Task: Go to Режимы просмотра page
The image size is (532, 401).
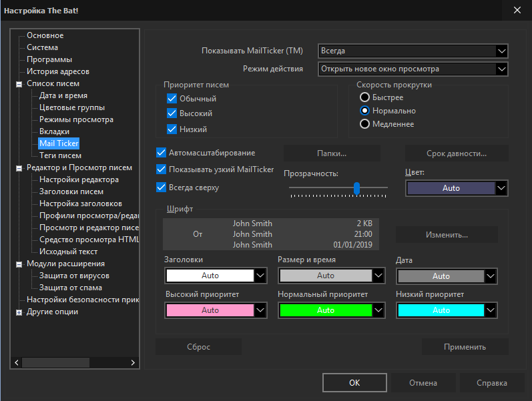Action: click(76, 119)
